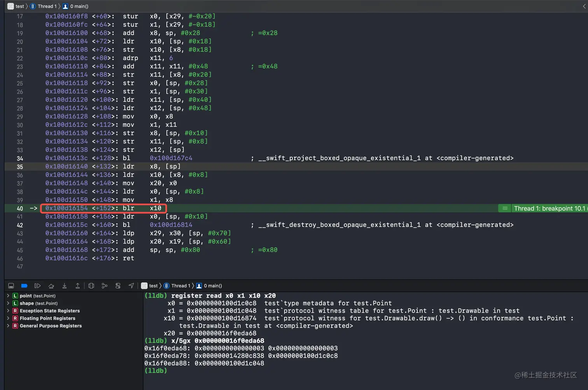
Task: Expand the point (test.Point) variable
Action: [8, 296]
